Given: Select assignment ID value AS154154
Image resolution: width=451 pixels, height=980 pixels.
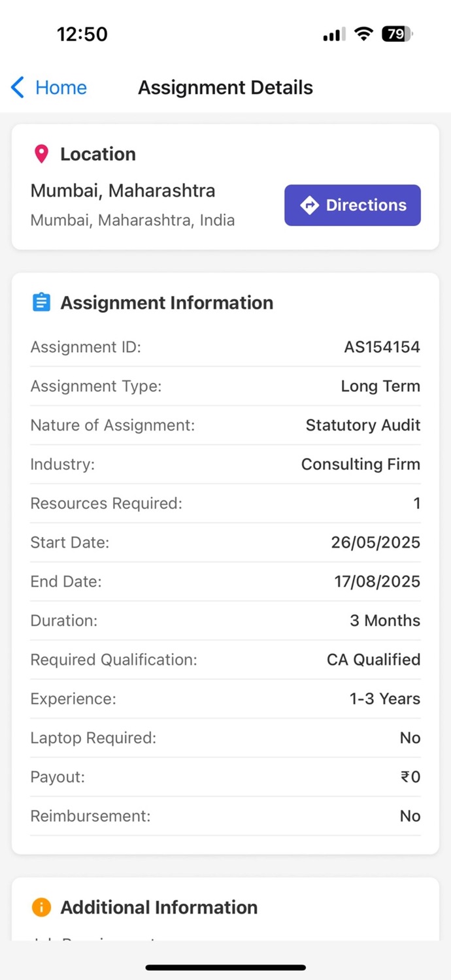Looking at the screenshot, I should (x=382, y=347).
